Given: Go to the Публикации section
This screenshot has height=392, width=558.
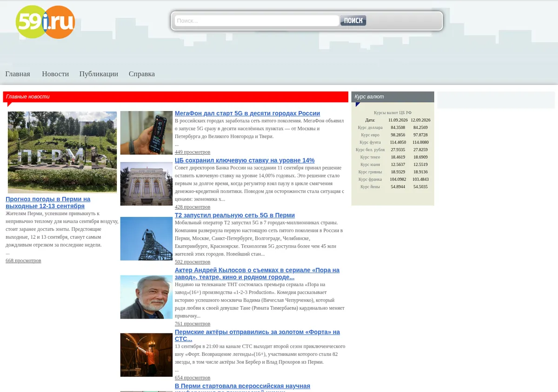Looking at the screenshot, I should coord(99,74).
